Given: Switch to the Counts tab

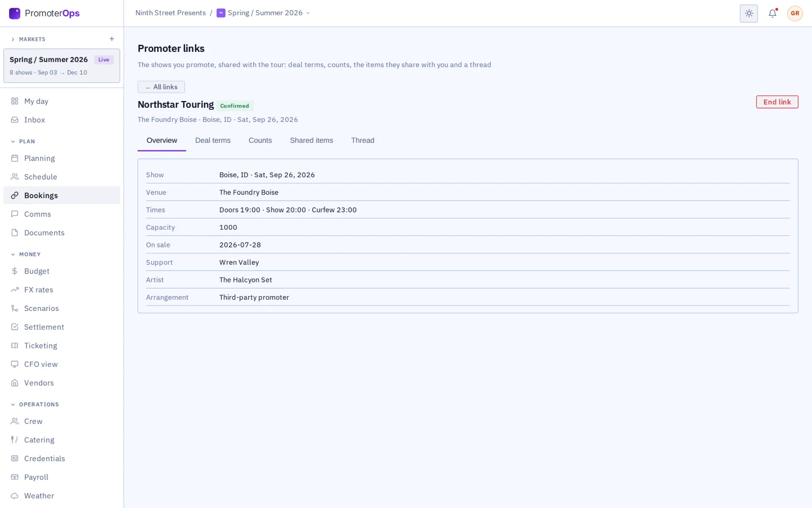Looking at the screenshot, I should tap(260, 141).
